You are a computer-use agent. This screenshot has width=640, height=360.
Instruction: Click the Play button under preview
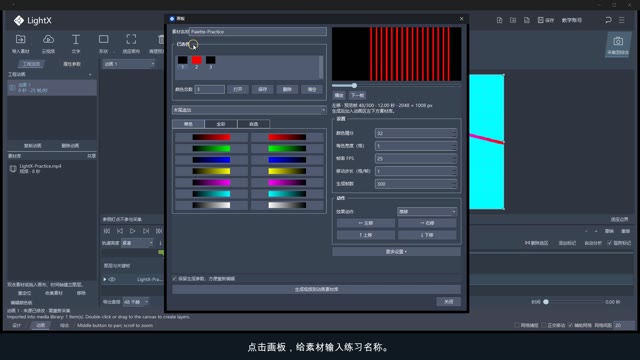click(339, 95)
